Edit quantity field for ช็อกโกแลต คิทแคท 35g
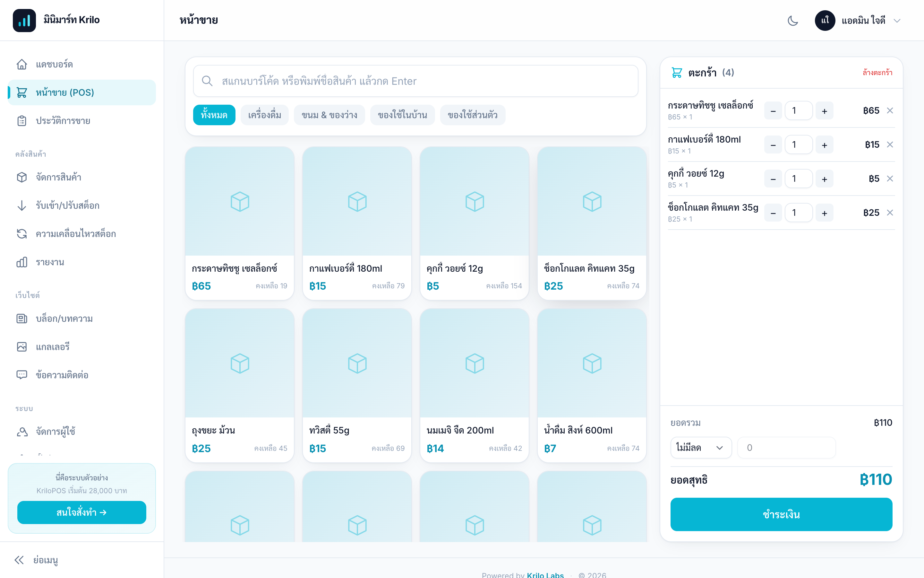The height and width of the screenshot is (578, 924). (x=798, y=213)
